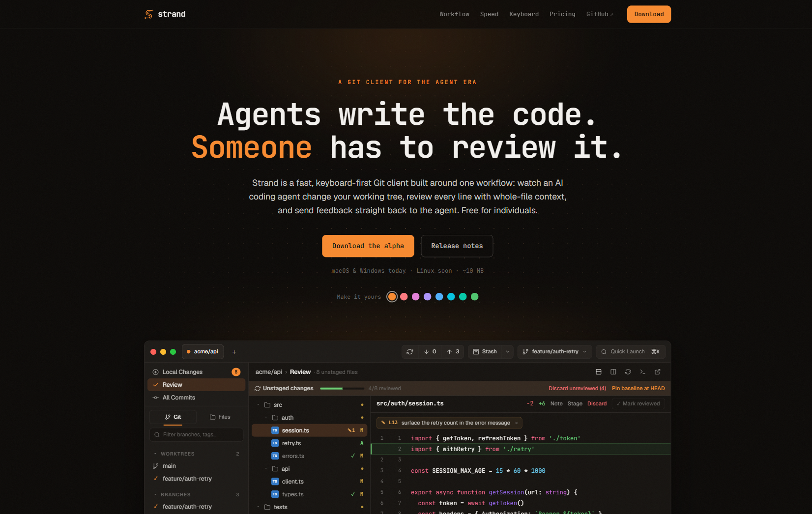The height and width of the screenshot is (514, 812).
Task: Add a Note to session.ts
Action: tap(556, 404)
